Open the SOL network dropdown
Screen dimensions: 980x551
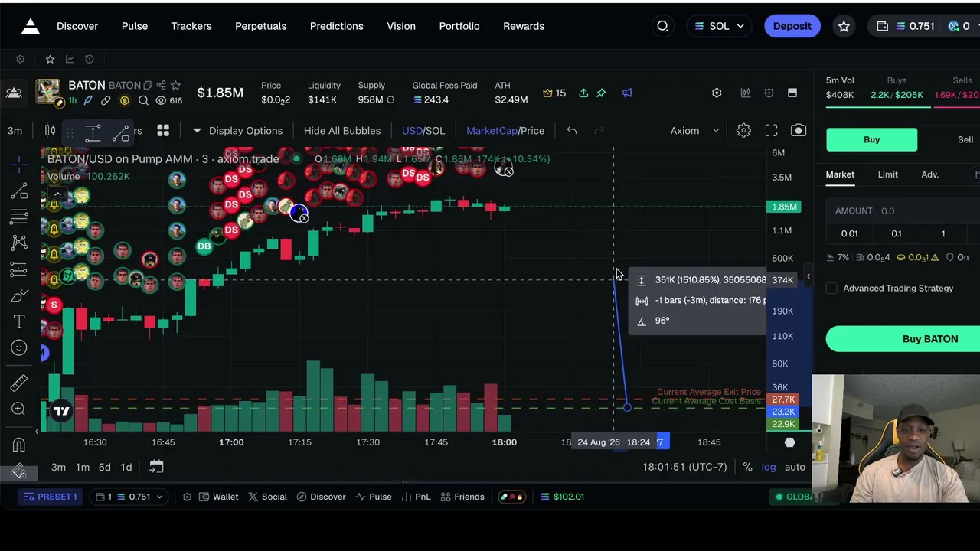pyautogui.click(x=720, y=26)
